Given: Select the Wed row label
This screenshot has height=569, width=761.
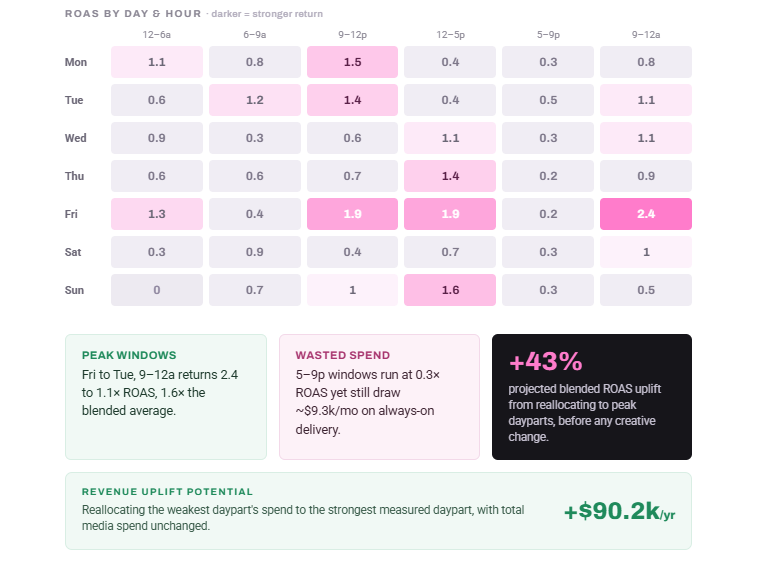Looking at the screenshot, I should (x=76, y=138).
